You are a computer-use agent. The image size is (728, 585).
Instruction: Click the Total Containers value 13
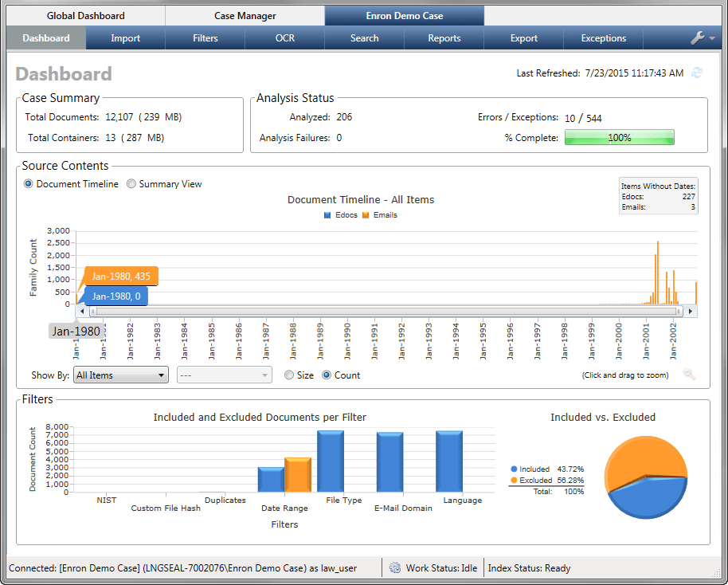tap(111, 138)
